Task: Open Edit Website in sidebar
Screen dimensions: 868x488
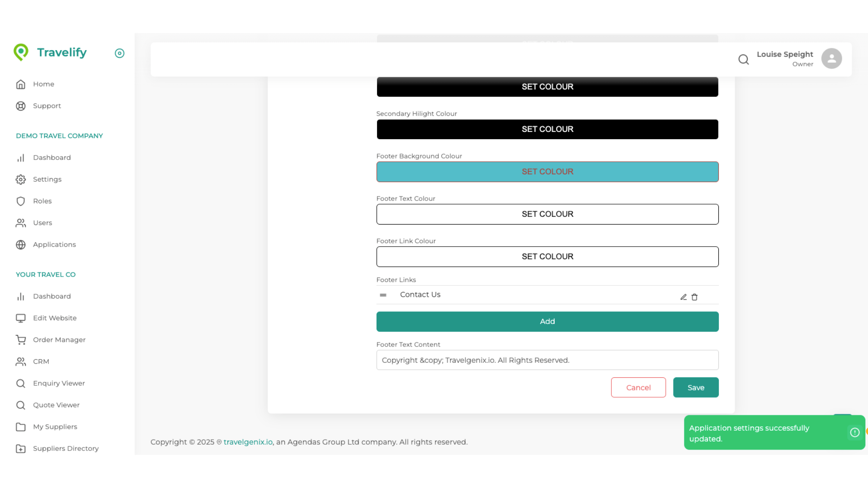Action: [54, 318]
